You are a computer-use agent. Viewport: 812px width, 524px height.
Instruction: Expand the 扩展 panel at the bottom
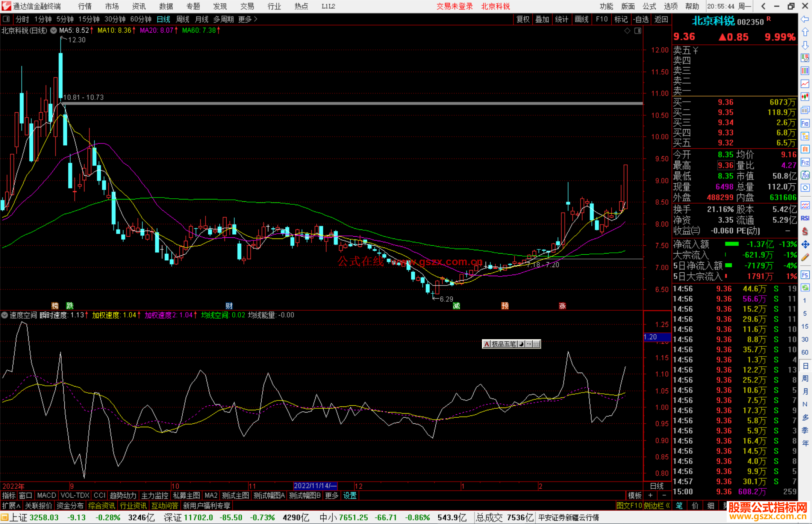[x=11, y=506]
